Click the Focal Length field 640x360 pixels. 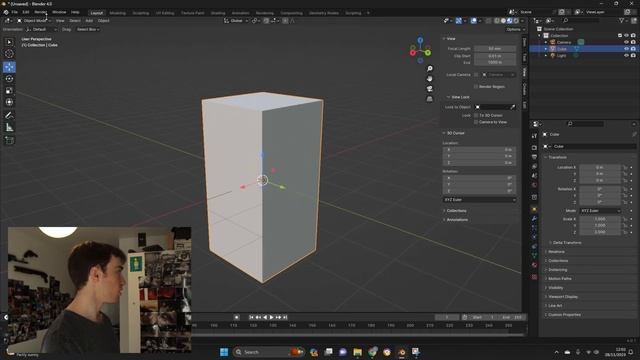pos(495,49)
